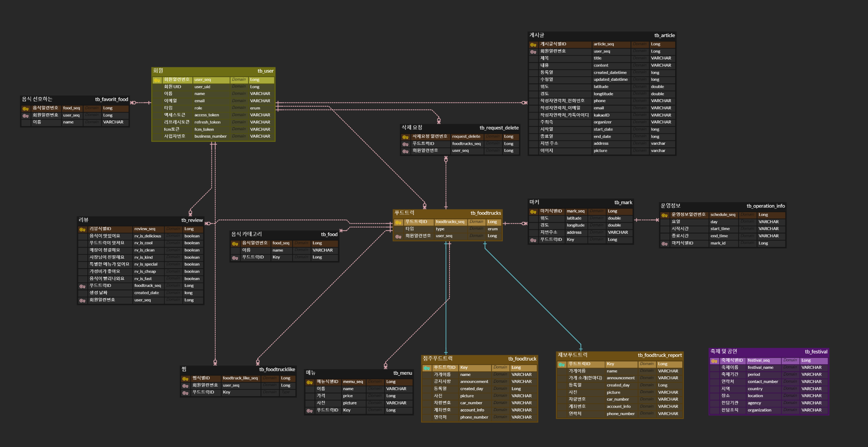868x447 pixels.
Task: Click the teal key icon in tb_foodtruck_report
Action: (562, 364)
